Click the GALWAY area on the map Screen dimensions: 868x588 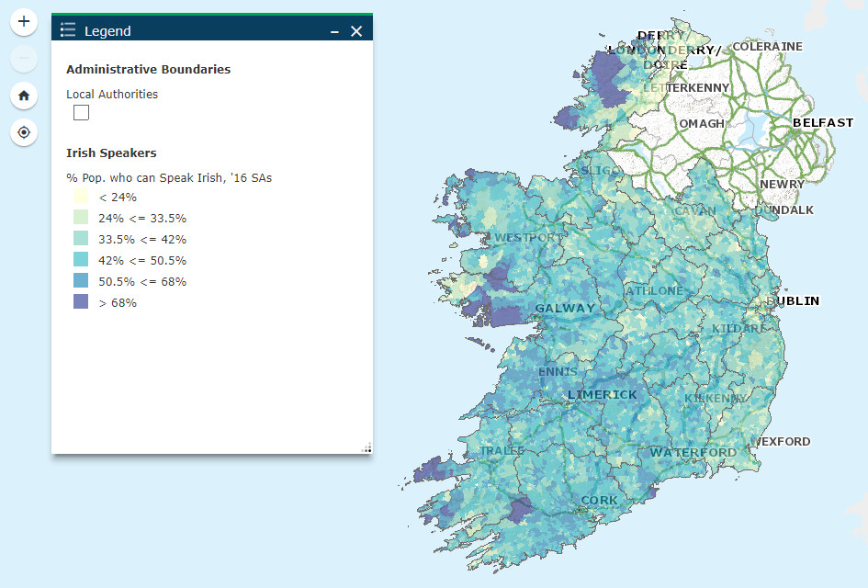pyautogui.click(x=564, y=308)
